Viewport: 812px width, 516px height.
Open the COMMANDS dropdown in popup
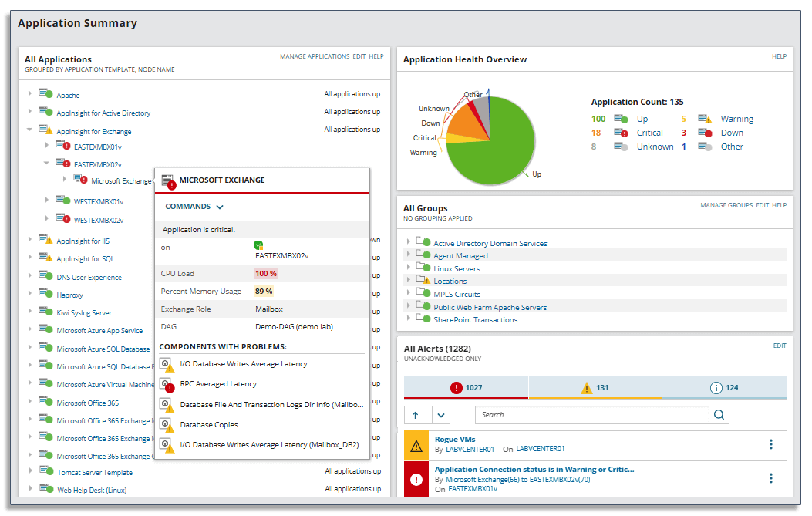pyautogui.click(x=194, y=206)
